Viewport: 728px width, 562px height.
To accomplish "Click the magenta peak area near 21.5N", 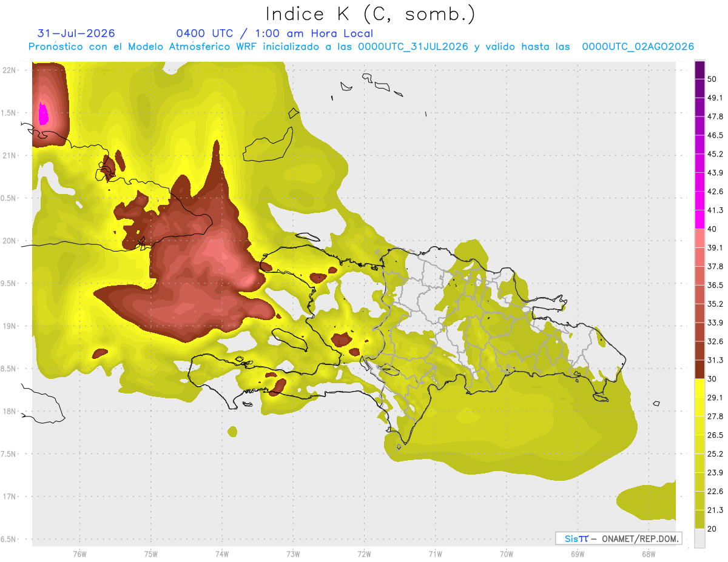I will [43, 113].
